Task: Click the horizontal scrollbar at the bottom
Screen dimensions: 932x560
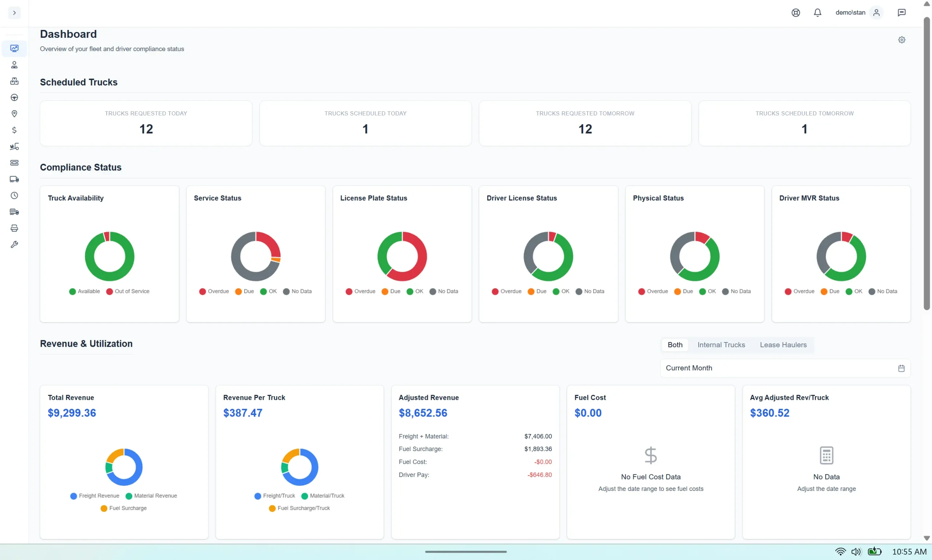Action: coord(465,551)
